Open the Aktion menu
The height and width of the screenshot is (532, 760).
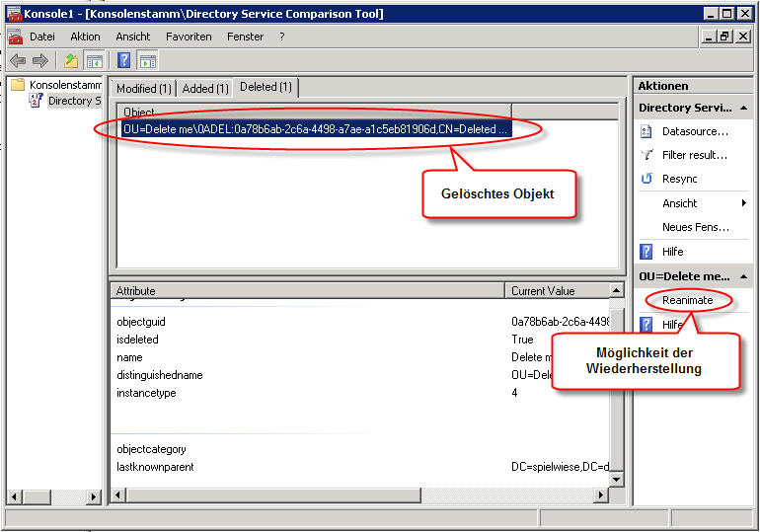[x=85, y=37]
